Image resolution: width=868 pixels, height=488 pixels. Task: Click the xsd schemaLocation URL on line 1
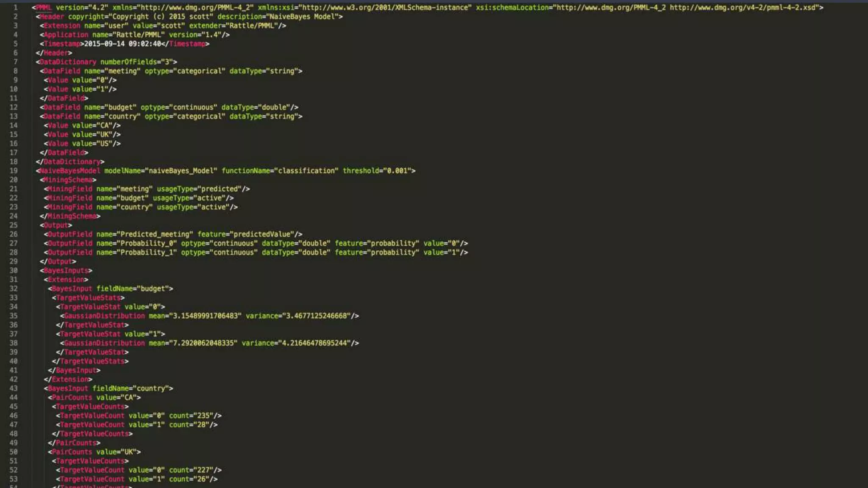click(x=743, y=8)
